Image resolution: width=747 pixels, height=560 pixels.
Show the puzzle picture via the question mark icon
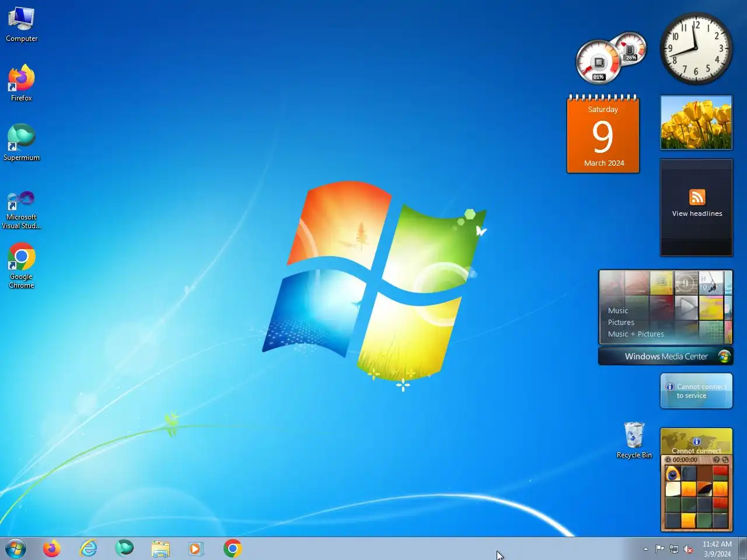click(x=716, y=460)
